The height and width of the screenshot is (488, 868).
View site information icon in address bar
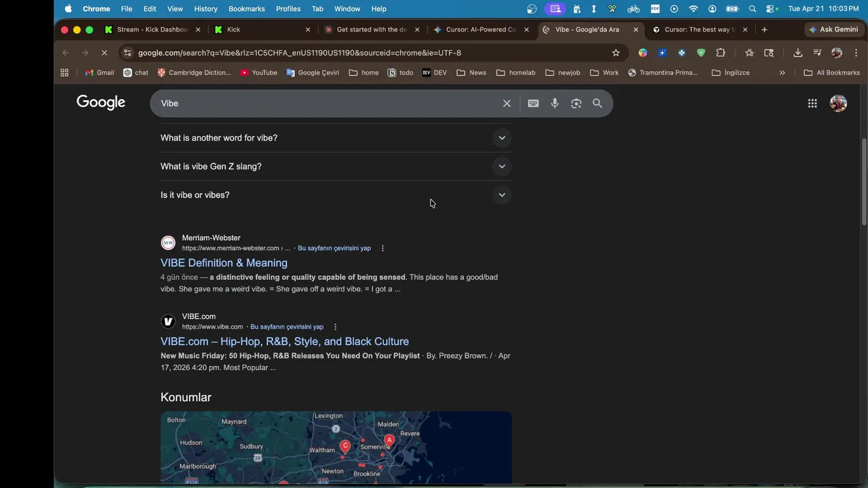click(x=127, y=53)
